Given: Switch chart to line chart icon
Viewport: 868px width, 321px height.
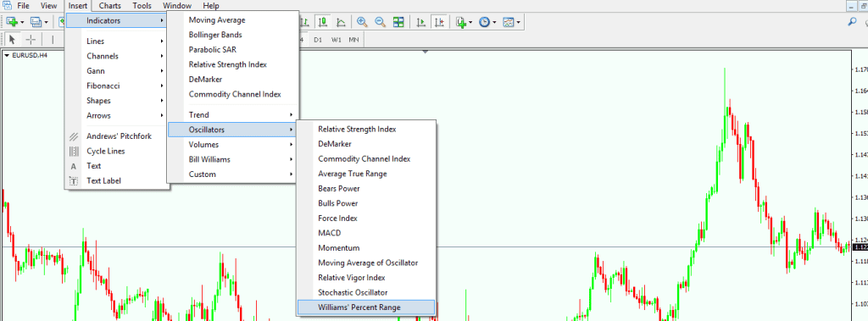Looking at the screenshot, I should point(342,22).
